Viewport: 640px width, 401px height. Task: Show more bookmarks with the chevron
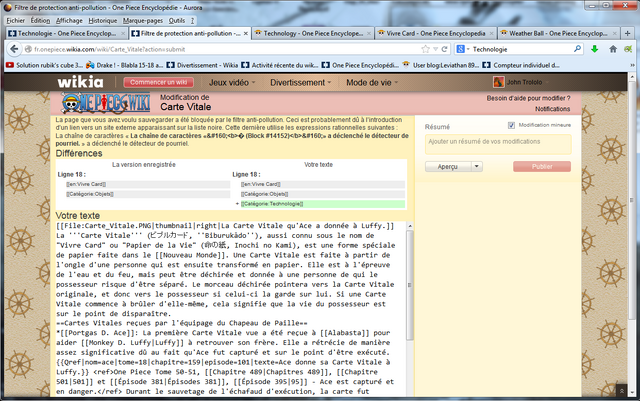pyautogui.click(x=632, y=65)
